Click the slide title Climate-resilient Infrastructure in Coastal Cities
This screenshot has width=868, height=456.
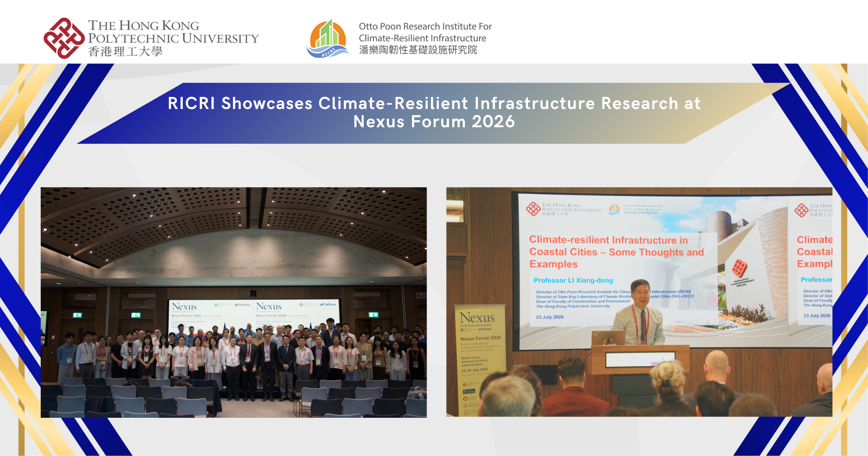coord(616,252)
